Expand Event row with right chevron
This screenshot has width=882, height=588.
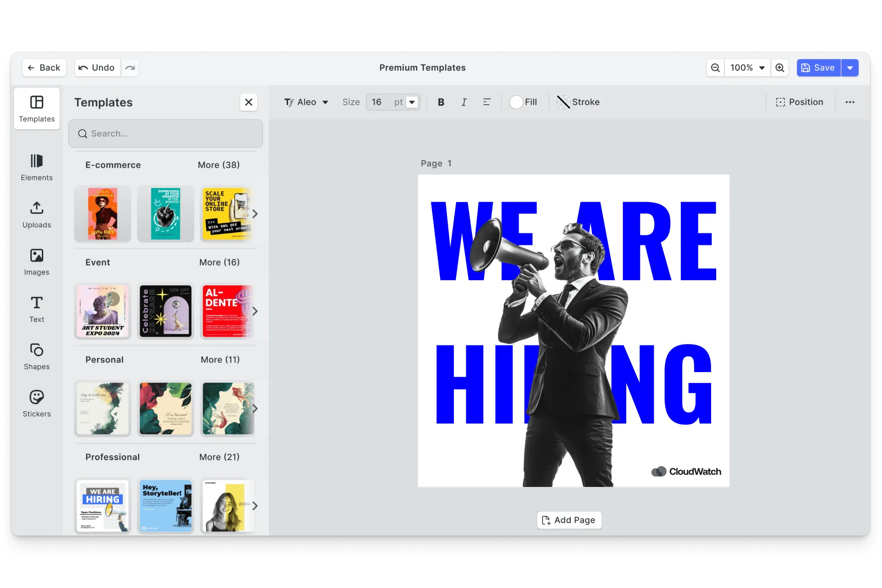(255, 311)
